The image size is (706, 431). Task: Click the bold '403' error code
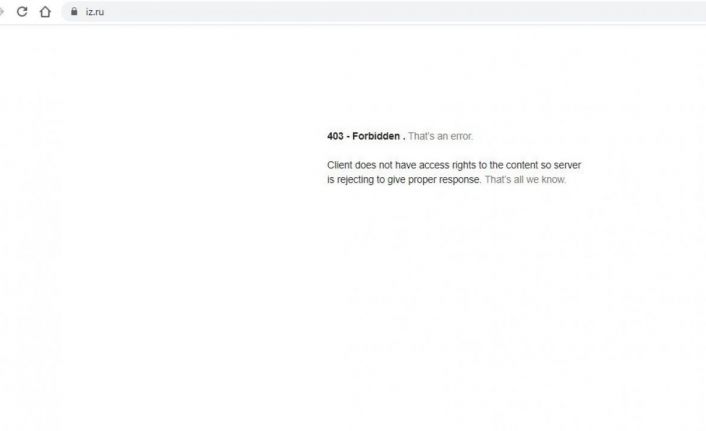coord(335,136)
